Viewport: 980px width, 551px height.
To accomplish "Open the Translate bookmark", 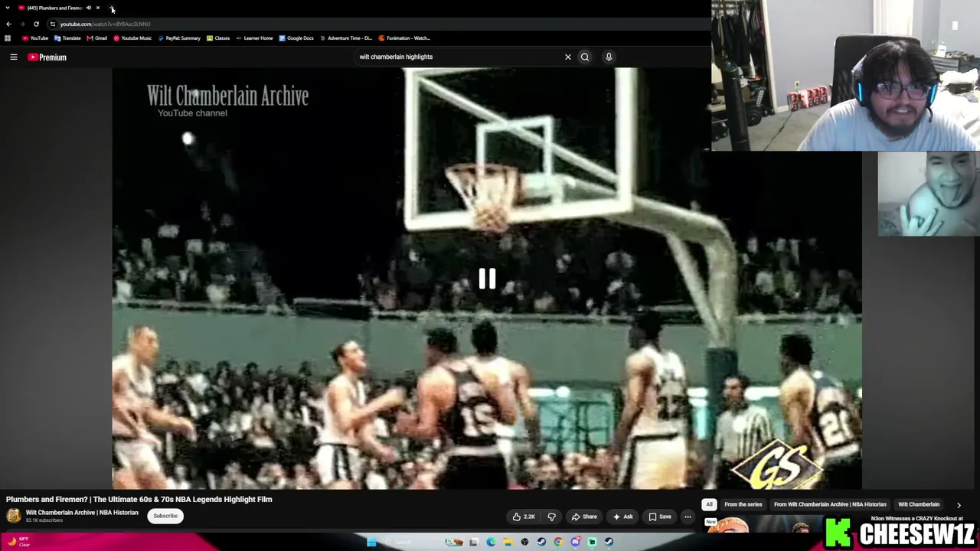I will pos(67,38).
